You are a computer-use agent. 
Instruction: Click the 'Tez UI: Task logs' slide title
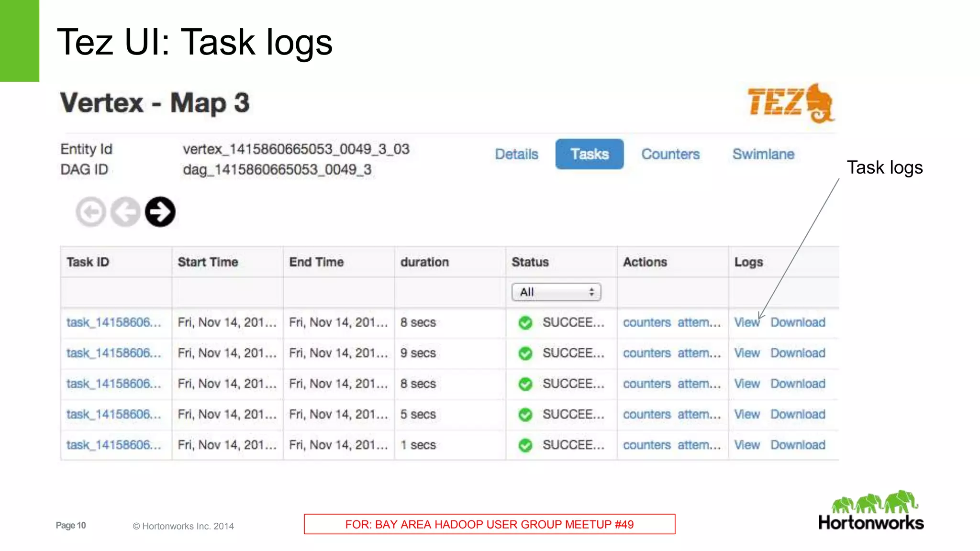click(195, 42)
